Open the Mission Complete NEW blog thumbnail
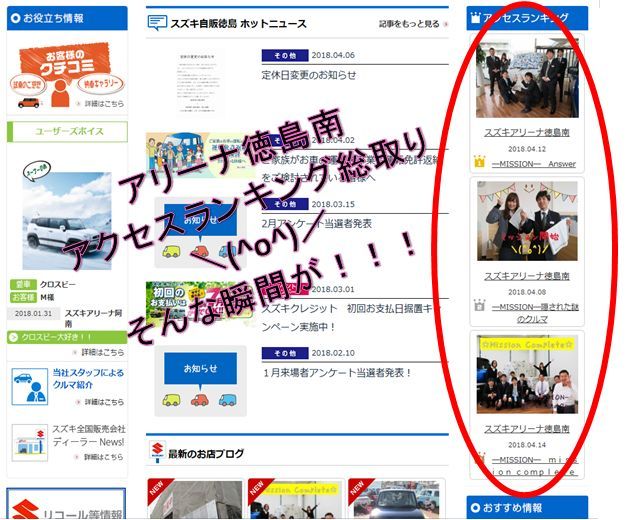 tap(295, 499)
